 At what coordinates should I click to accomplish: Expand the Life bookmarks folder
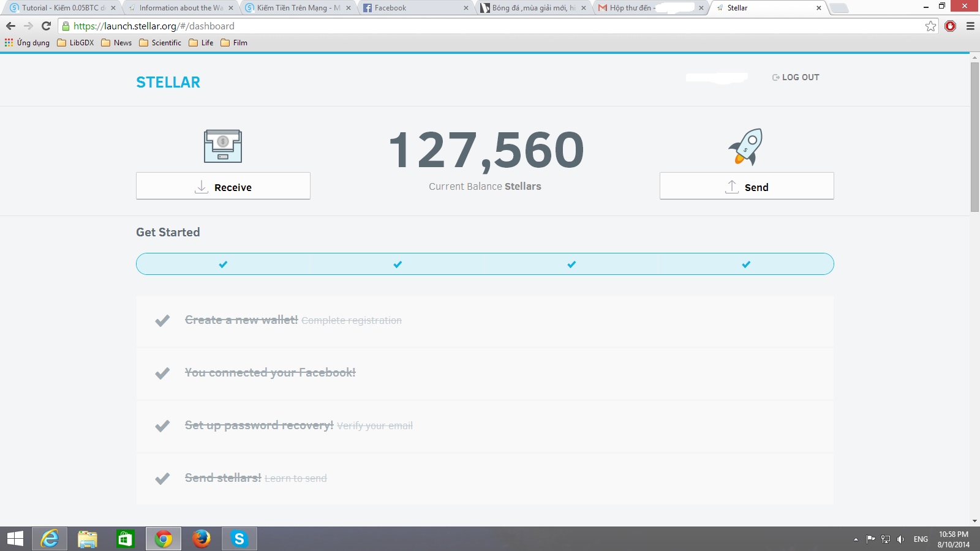202,43
